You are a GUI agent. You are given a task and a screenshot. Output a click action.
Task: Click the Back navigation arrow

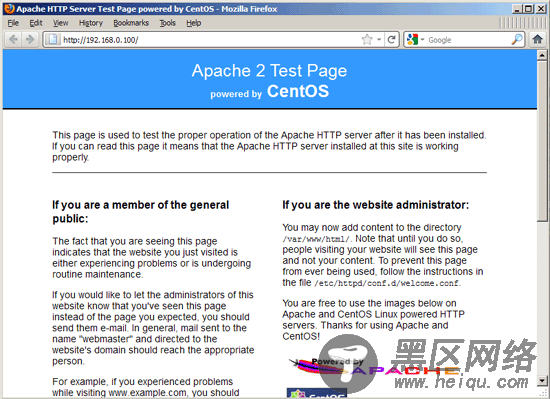coord(13,39)
